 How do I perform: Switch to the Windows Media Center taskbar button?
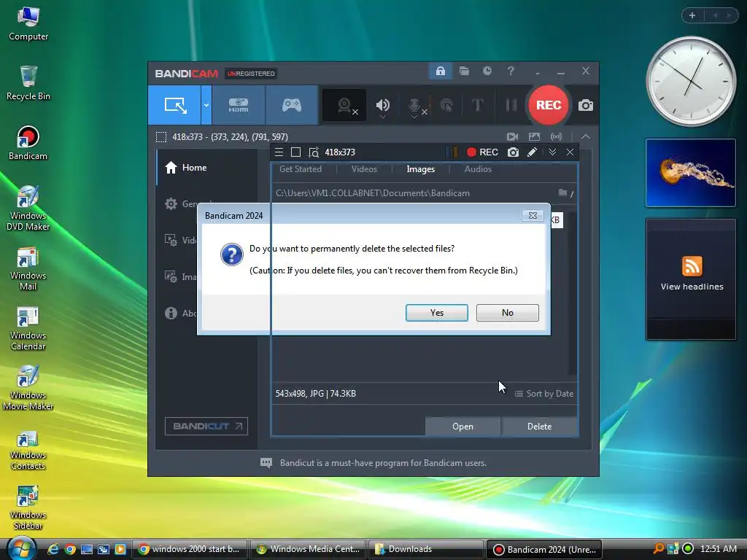click(x=309, y=549)
